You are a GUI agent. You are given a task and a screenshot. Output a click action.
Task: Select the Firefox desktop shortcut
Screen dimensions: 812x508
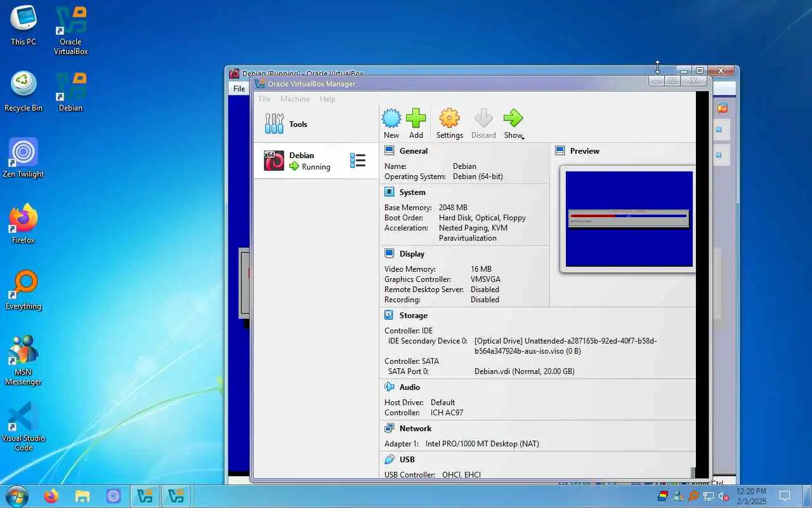click(23, 224)
